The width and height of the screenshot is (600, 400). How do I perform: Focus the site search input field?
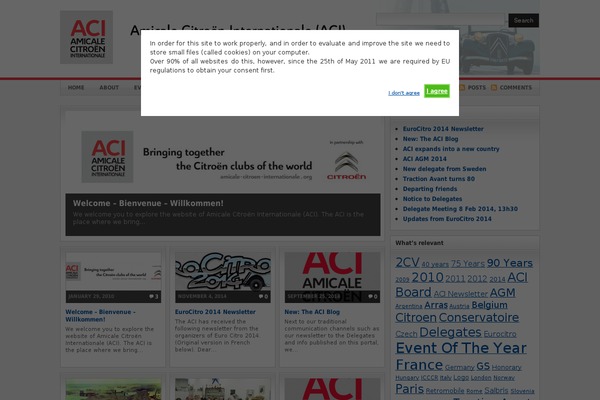click(441, 19)
